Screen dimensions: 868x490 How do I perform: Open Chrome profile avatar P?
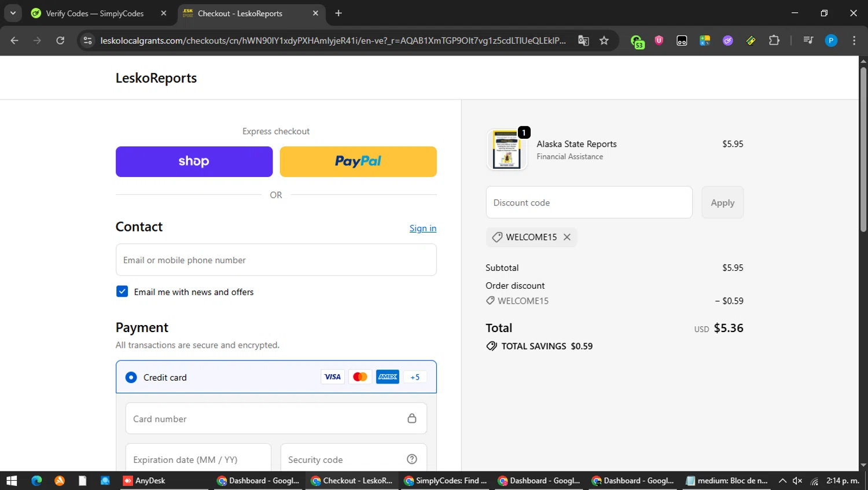[x=831, y=40]
